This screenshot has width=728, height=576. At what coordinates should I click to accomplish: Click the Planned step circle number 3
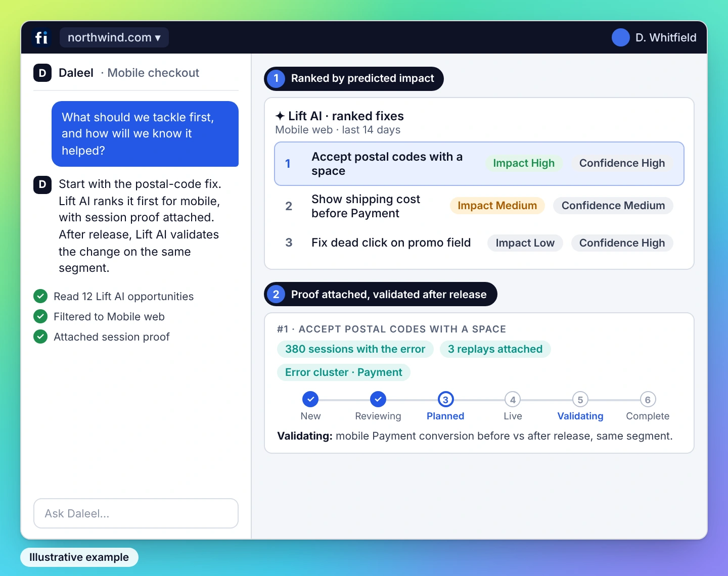(445, 400)
